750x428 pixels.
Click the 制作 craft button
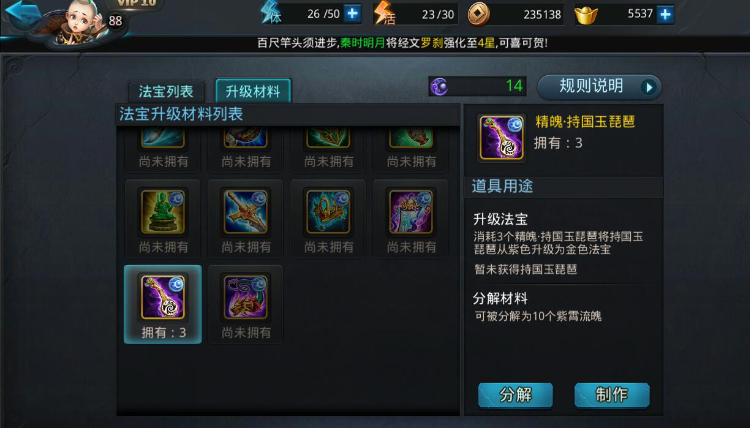click(x=612, y=395)
